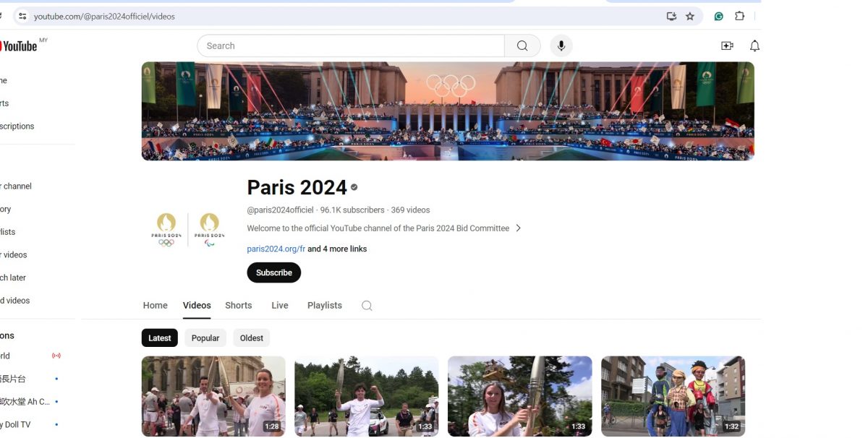868x438 pixels.
Task: Open Your channel in sidebar
Action: [16, 186]
